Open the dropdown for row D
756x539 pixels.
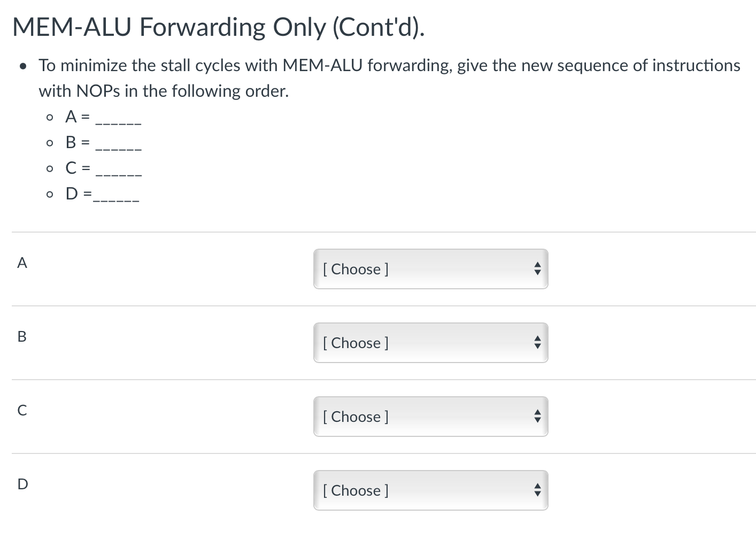431,490
